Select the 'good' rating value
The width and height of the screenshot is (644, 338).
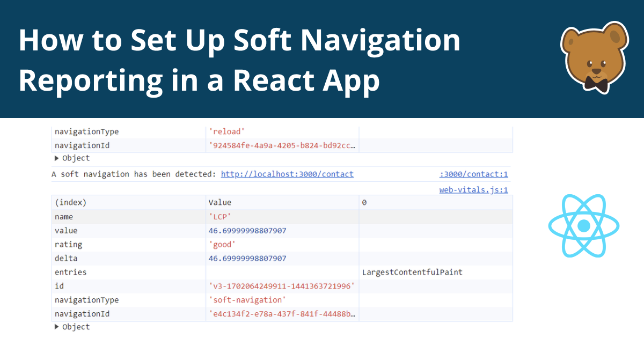click(222, 245)
